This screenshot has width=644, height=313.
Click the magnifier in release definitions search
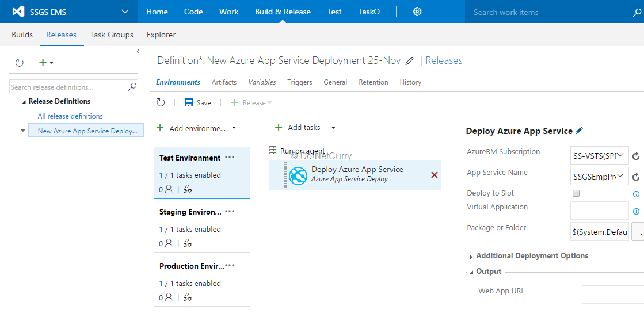133,87
